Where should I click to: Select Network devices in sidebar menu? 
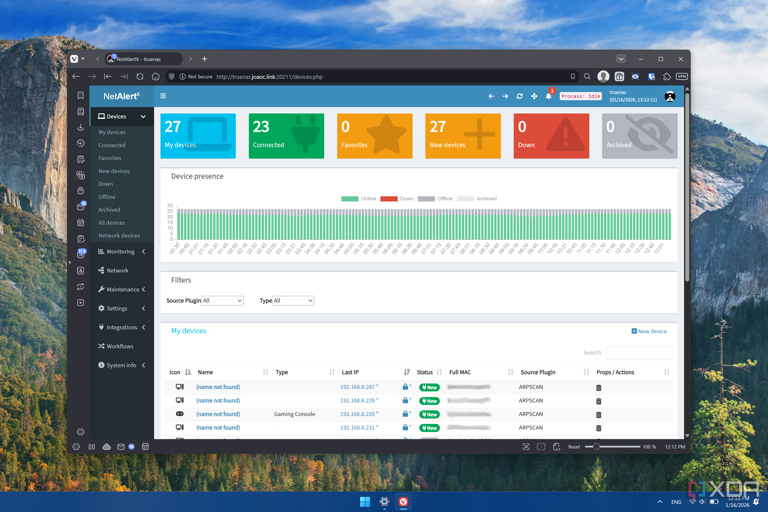(119, 236)
